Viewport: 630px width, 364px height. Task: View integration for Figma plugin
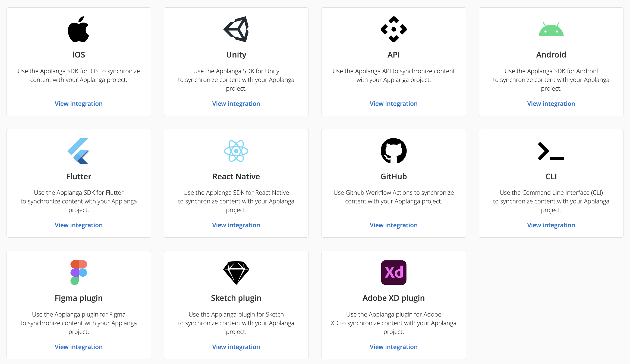pyautogui.click(x=78, y=347)
